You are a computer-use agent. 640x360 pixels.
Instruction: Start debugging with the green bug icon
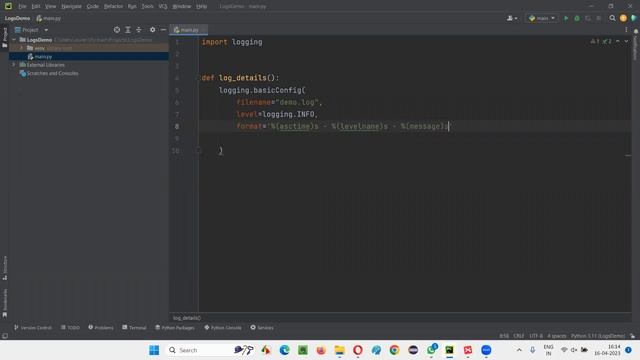(577, 18)
